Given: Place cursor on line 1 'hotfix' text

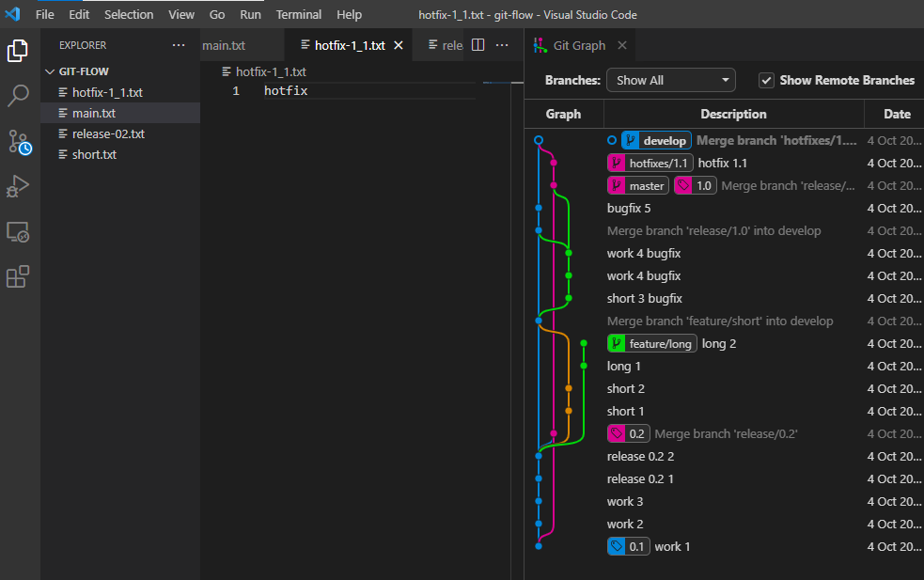Looking at the screenshot, I should (286, 90).
